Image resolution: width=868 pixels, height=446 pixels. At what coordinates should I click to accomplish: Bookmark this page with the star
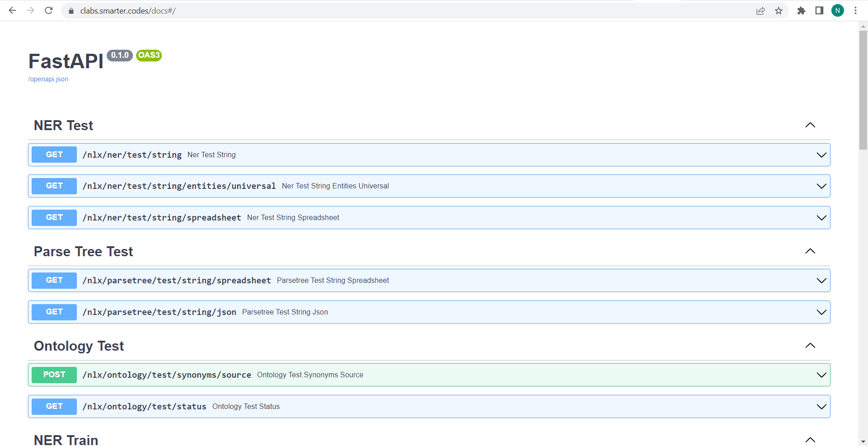tap(778, 11)
